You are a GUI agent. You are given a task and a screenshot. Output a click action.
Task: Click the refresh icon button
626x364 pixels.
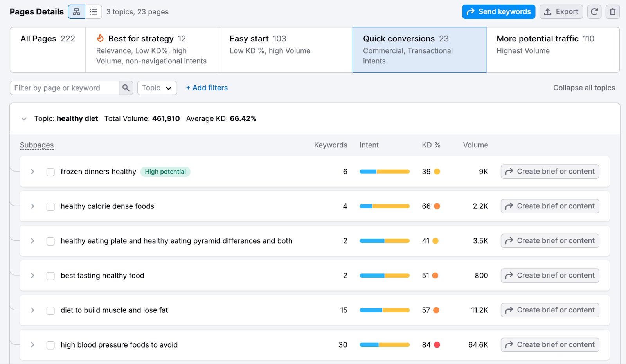[x=594, y=12]
